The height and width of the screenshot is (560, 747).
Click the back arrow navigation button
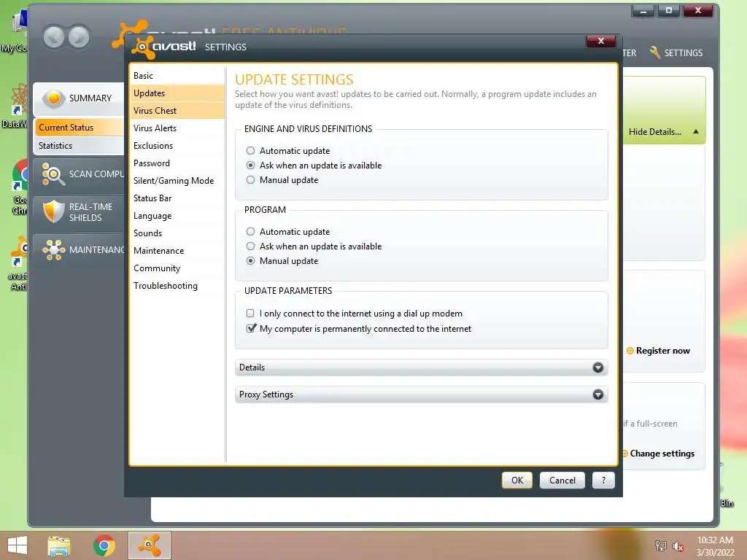coord(54,37)
